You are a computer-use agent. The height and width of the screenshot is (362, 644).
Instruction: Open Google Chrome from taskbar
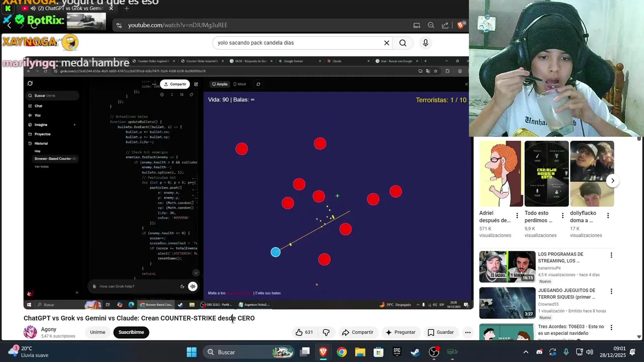[x=342, y=352]
